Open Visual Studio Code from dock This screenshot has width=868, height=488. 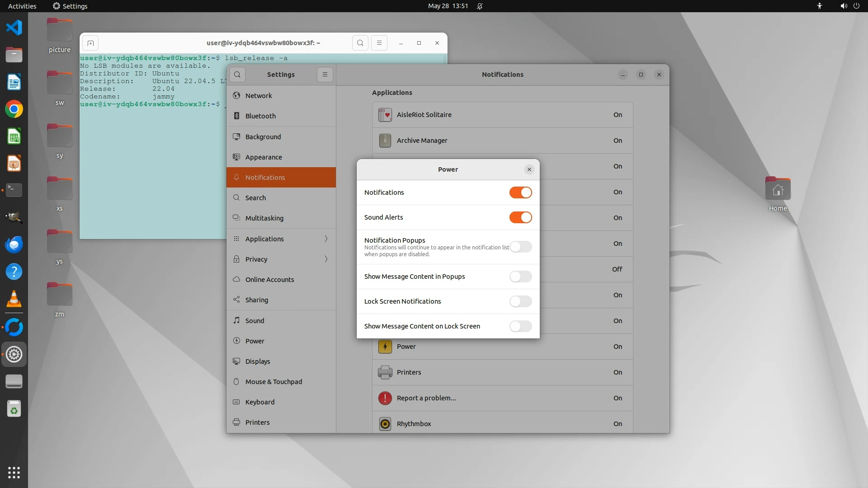(14, 28)
